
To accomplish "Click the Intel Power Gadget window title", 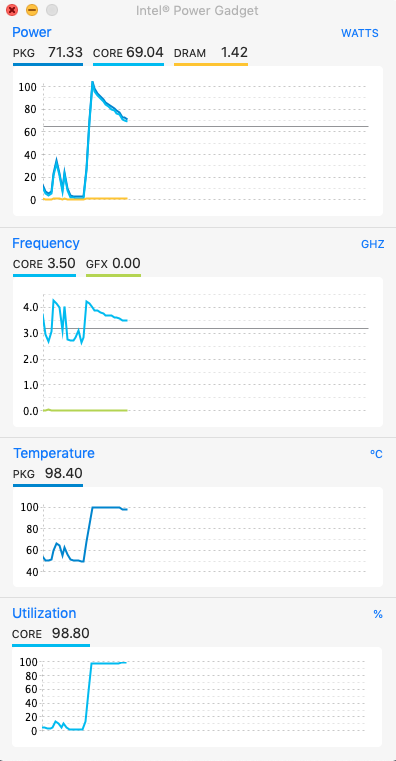I will click(x=197, y=10).
